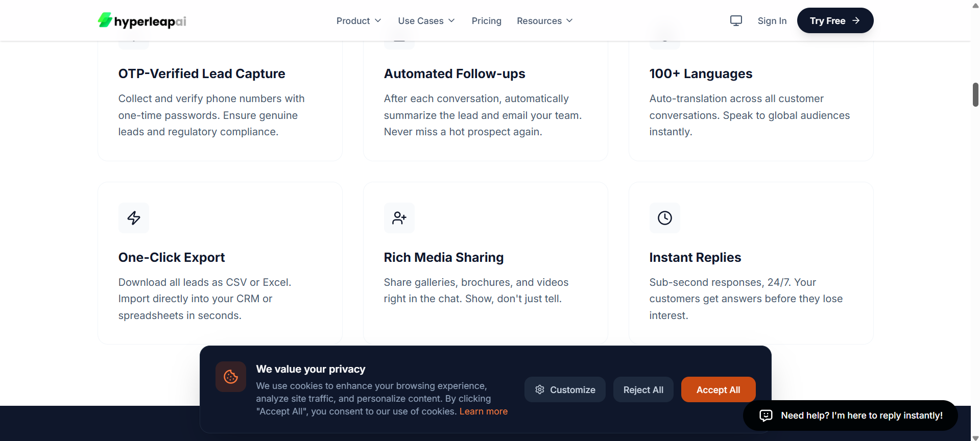Click the scrollbar down arrow
The height and width of the screenshot is (441, 980).
(975, 437)
